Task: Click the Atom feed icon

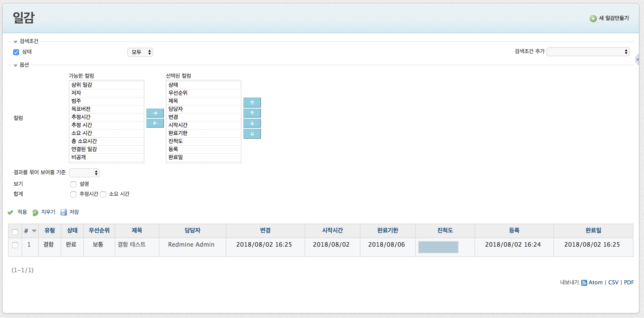Action: pyautogui.click(x=584, y=283)
